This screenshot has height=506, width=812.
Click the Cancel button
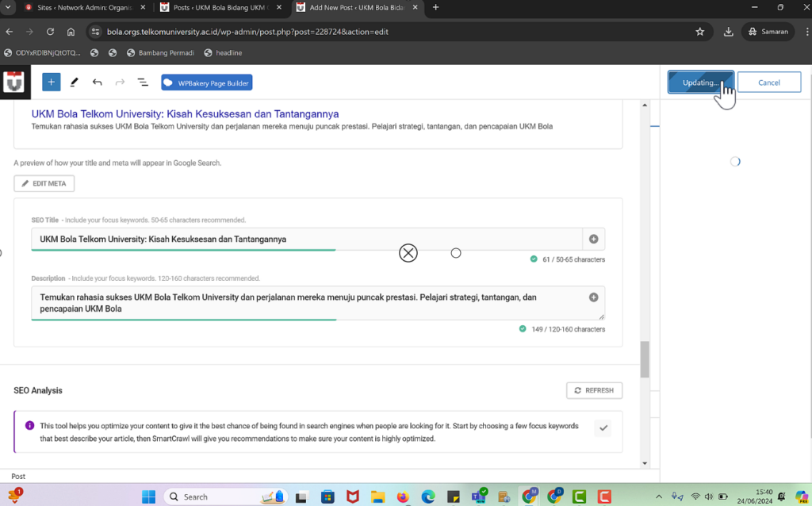tap(768, 82)
